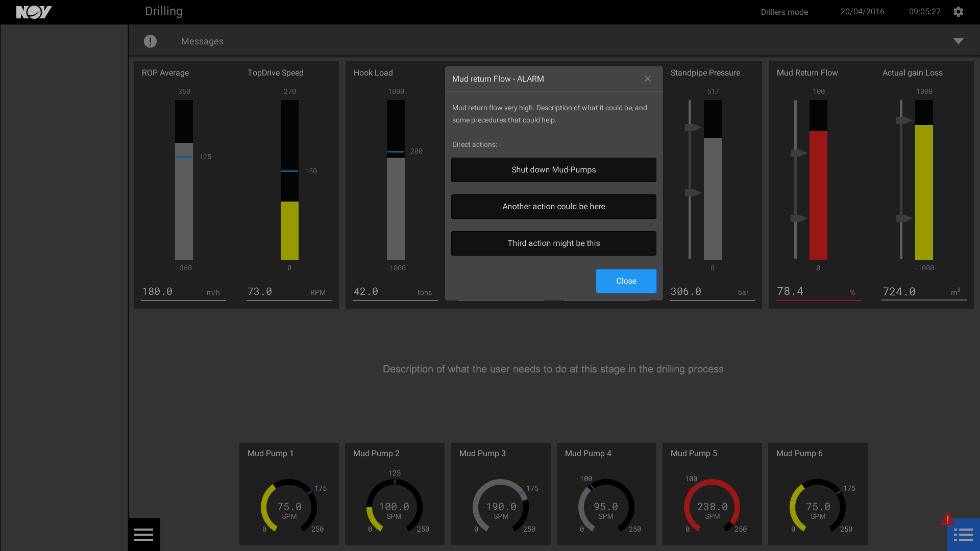Click the blue Close button
The image size is (980, 551).
626,281
